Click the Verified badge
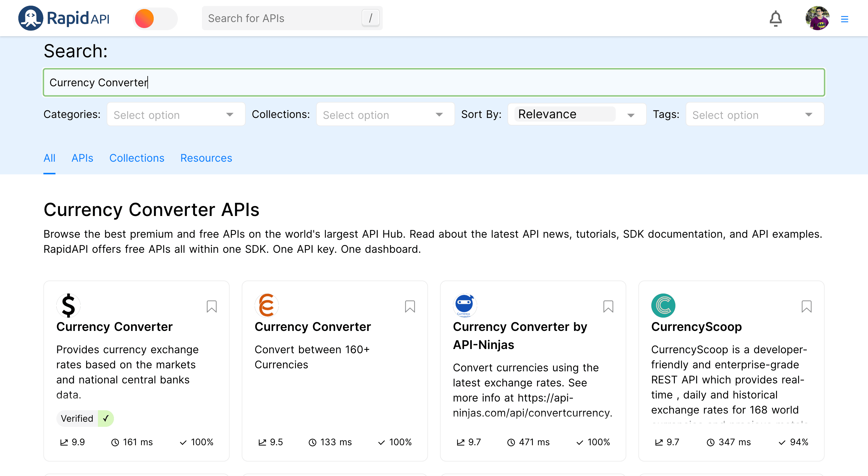Image resolution: width=868 pixels, height=476 pixels. [x=85, y=418]
